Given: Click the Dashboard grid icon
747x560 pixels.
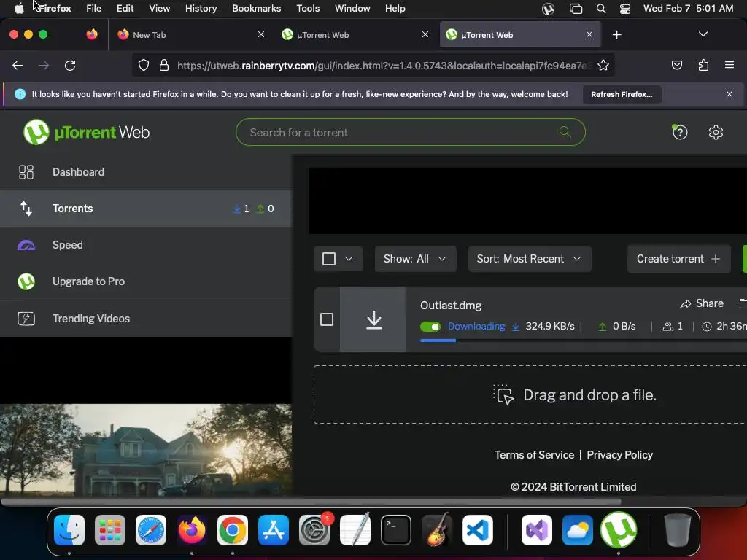Looking at the screenshot, I should pos(26,172).
